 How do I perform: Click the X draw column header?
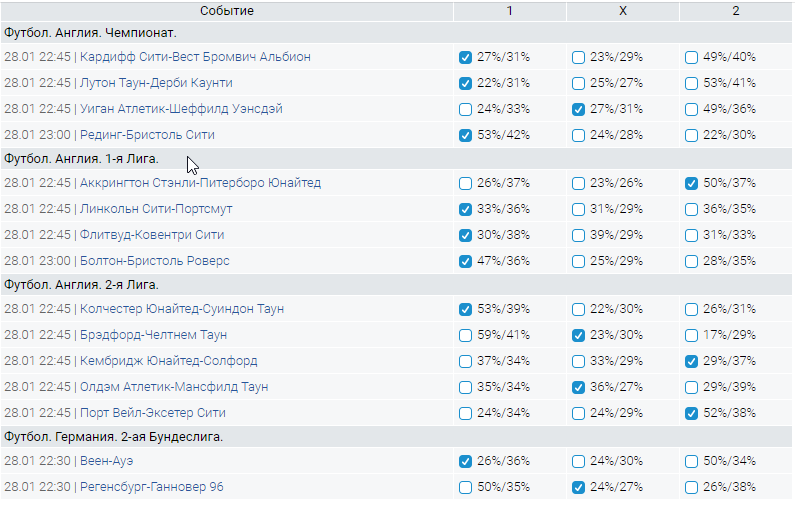tap(622, 11)
